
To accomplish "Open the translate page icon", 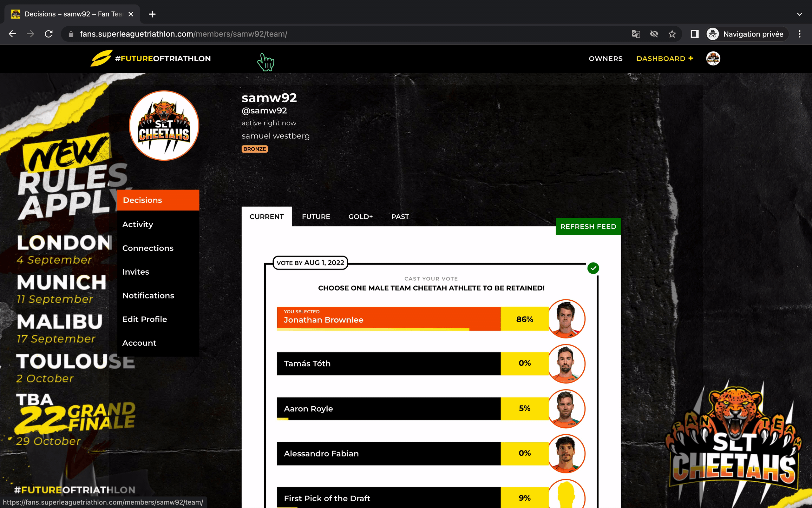I will (636, 34).
